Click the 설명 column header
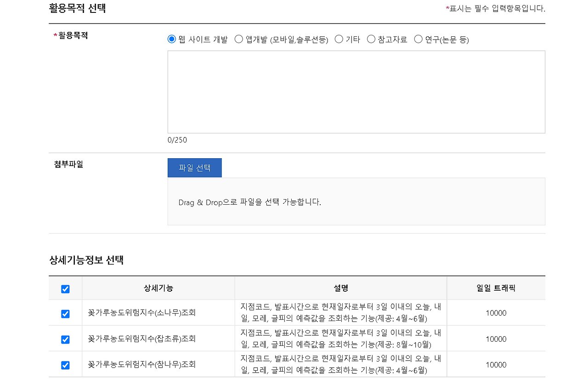The image size is (588, 379). pyautogui.click(x=340, y=289)
